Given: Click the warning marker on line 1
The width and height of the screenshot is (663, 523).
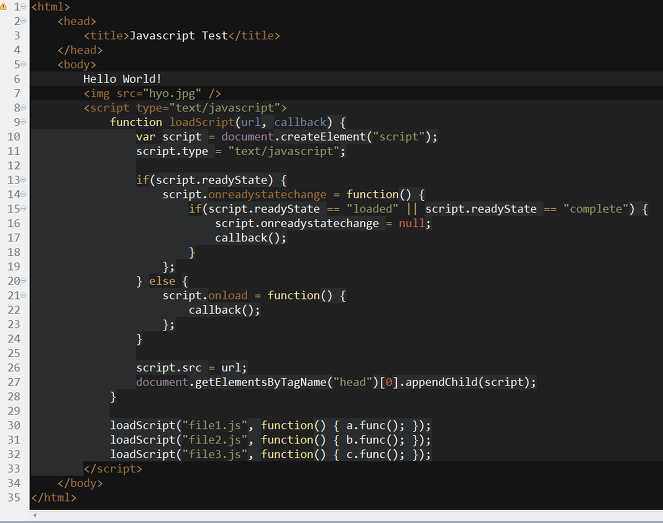Looking at the screenshot, I should pos(3,7).
